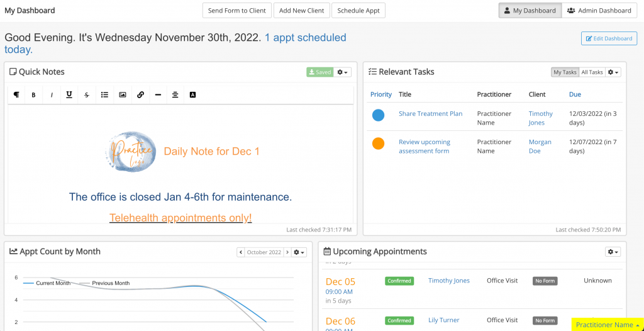Click the Practitioner column header in Relevant Tasks
The width and height of the screenshot is (644, 331).
(x=494, y=94)
